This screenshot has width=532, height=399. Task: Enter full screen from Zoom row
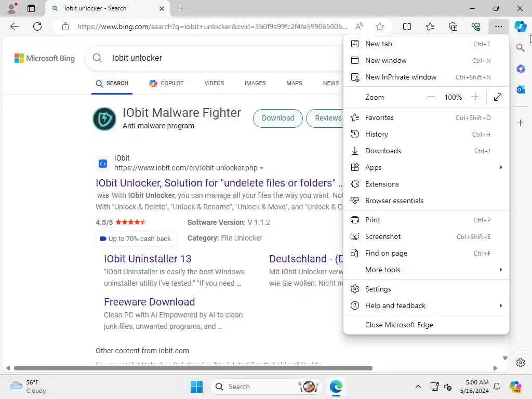tap(497, 97)
